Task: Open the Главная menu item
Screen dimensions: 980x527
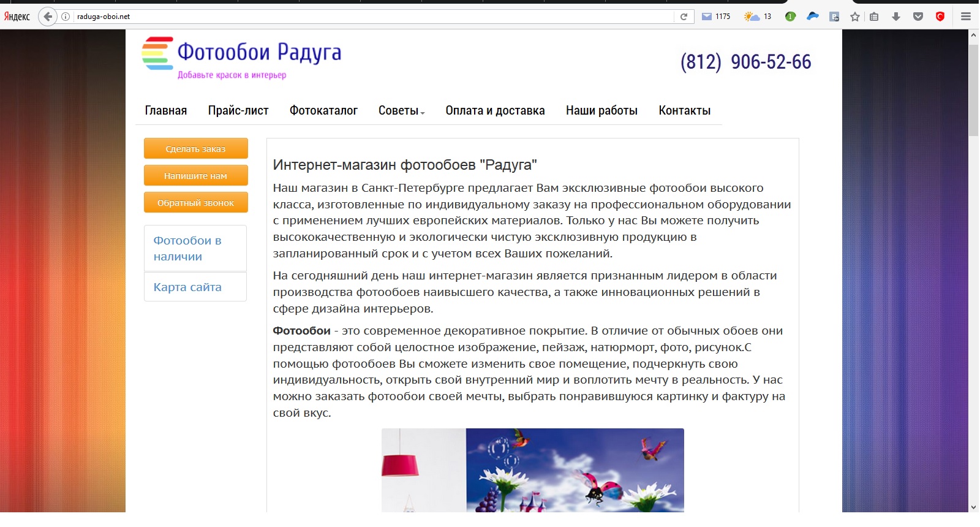Action: pyautogui.click(x=166, y=110)
